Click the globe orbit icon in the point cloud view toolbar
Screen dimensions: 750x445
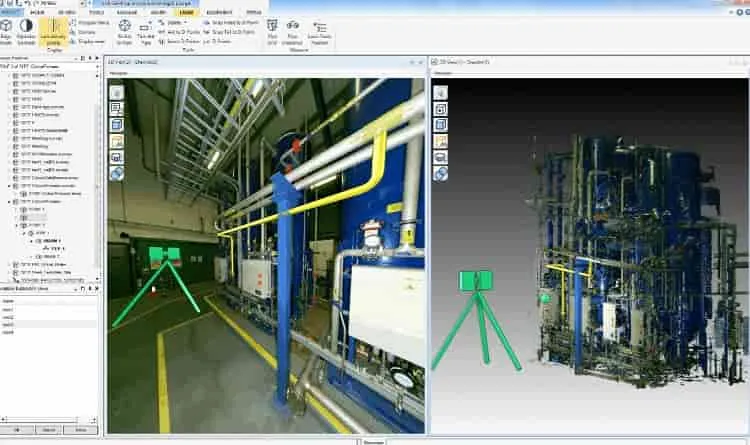[441, 173]
